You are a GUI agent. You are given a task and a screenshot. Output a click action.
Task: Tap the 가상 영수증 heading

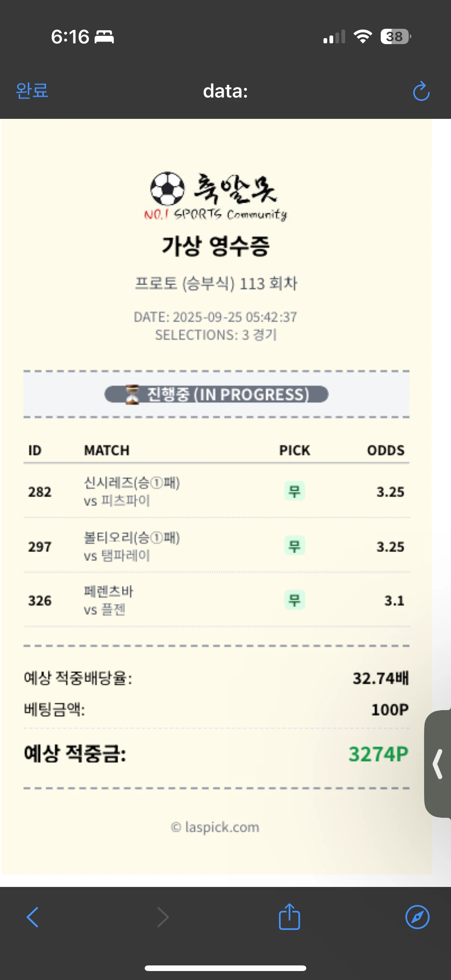(x=216, y=246)
